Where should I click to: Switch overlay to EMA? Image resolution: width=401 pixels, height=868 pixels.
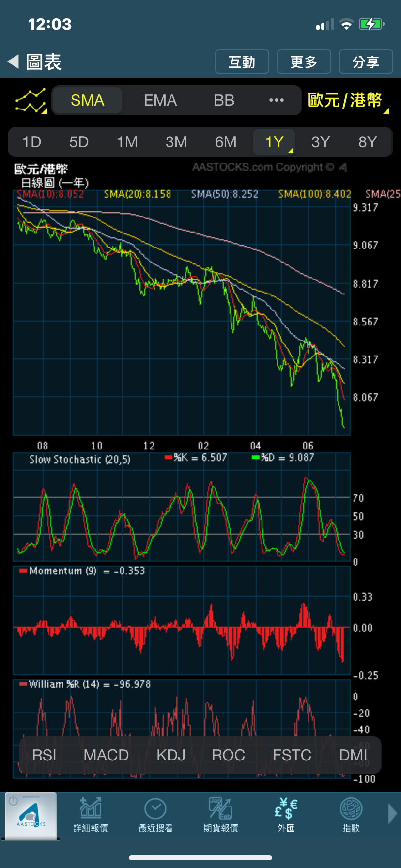tap(160, 100)
